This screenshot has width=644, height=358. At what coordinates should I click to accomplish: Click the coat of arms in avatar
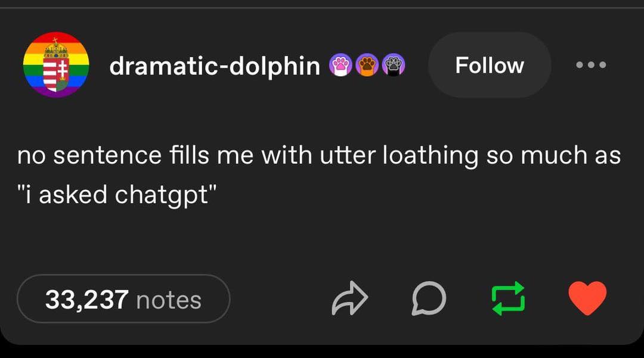[56, 66]
